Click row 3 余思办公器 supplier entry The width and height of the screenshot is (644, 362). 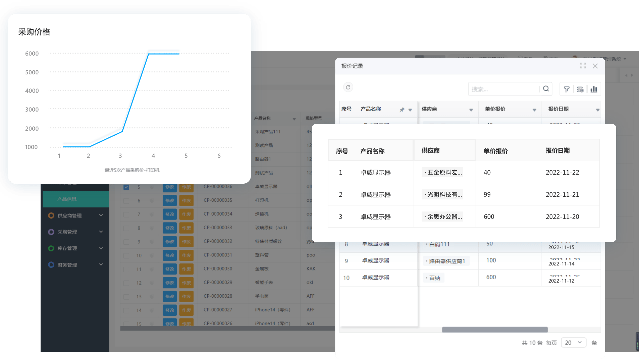pyautogui.click(x=443, y=217)
